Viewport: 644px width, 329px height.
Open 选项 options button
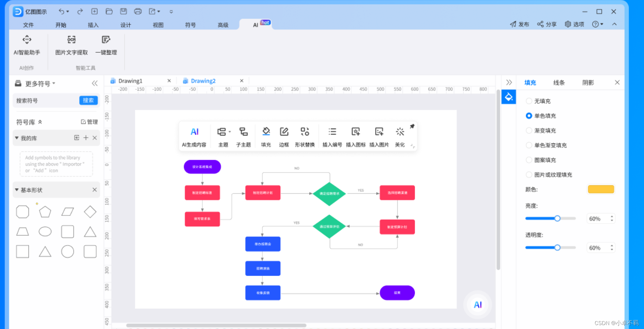[575, 24]
